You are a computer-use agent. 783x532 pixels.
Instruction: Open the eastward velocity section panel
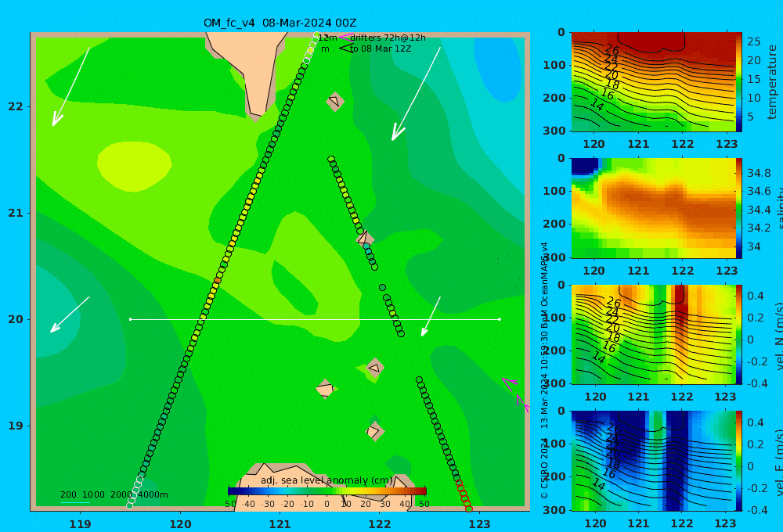pos(654,461)
